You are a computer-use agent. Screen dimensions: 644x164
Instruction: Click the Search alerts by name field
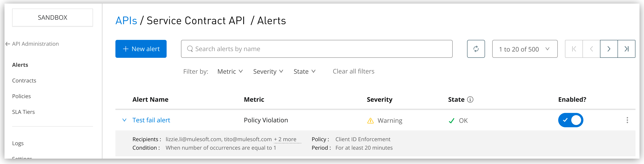coord(317,49)
